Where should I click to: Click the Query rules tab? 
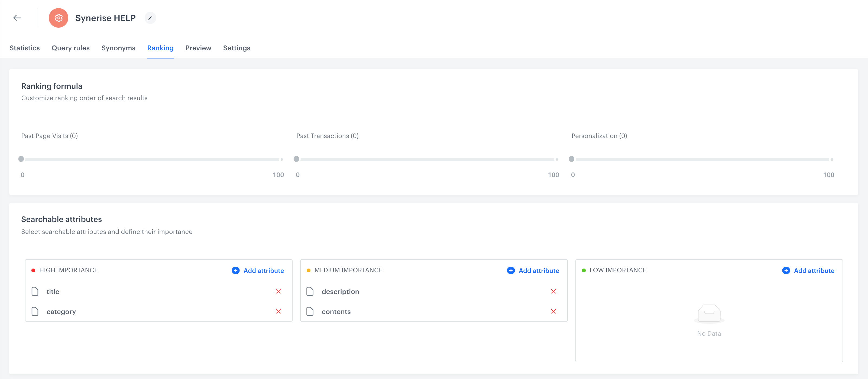click(x=70, y=48)
